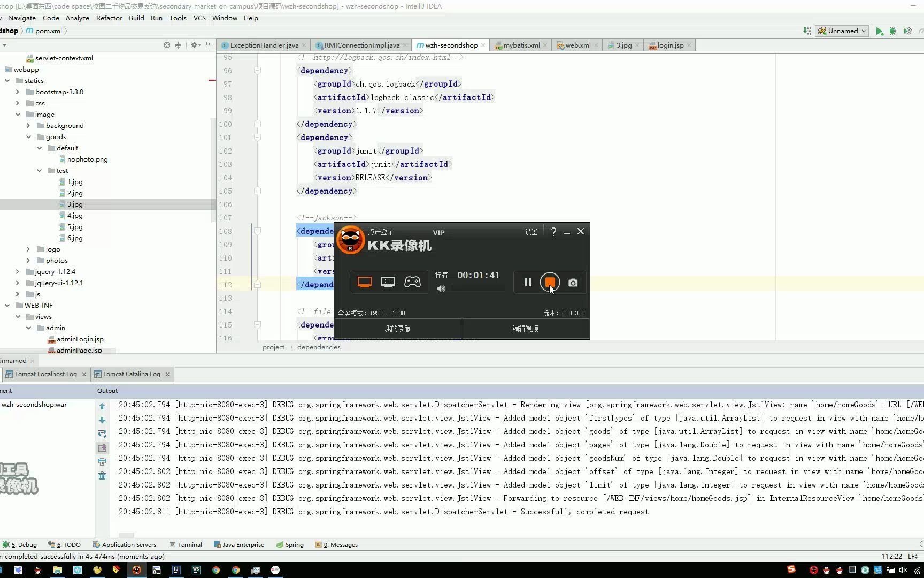The image size is (924, 578).
Task: Toggle soft-wrap icon in output panel
Action: point(102,434)
